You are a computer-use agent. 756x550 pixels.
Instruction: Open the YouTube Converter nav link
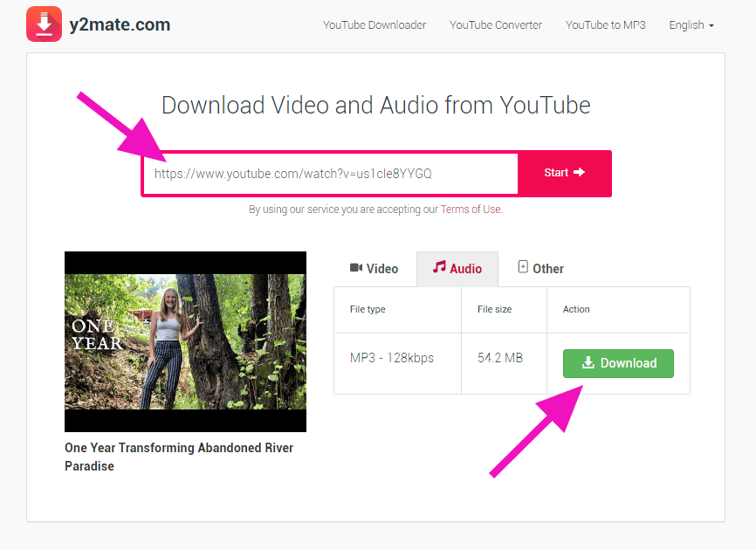coord(496,25)
